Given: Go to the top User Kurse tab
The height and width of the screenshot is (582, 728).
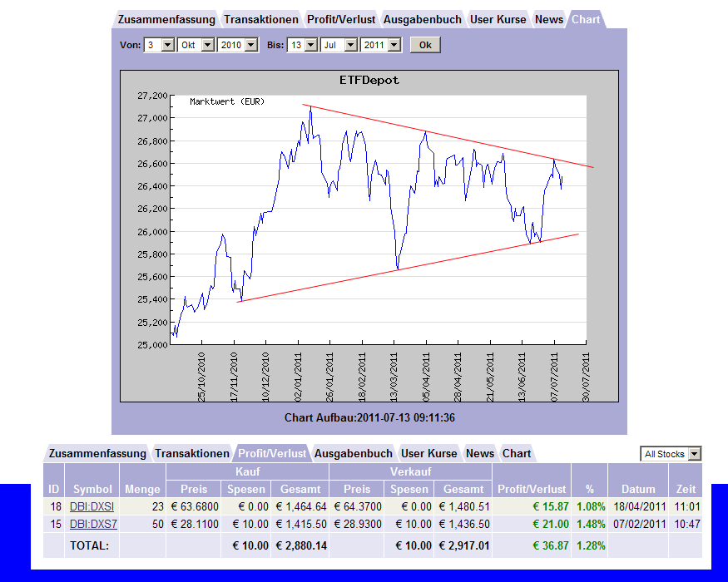Looking at the screenshot, I should (x=498, y=19).
